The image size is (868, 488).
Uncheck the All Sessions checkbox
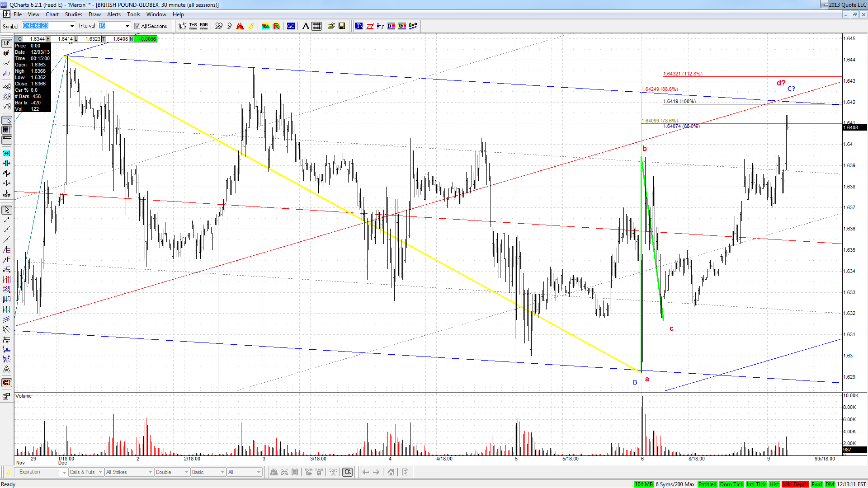click(137, 26)
